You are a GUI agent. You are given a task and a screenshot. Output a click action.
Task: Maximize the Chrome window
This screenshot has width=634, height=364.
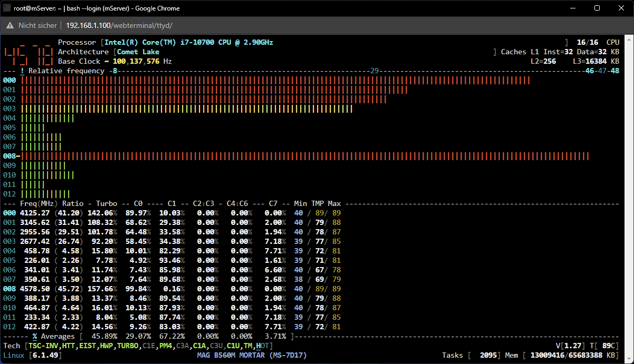[x=597, y=8]
